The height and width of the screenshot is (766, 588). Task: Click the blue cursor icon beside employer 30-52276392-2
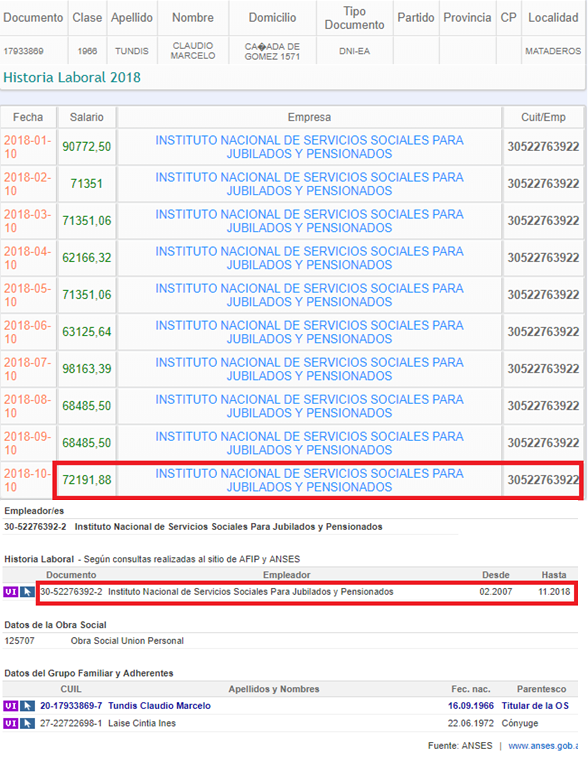click(x=27, y=592)
